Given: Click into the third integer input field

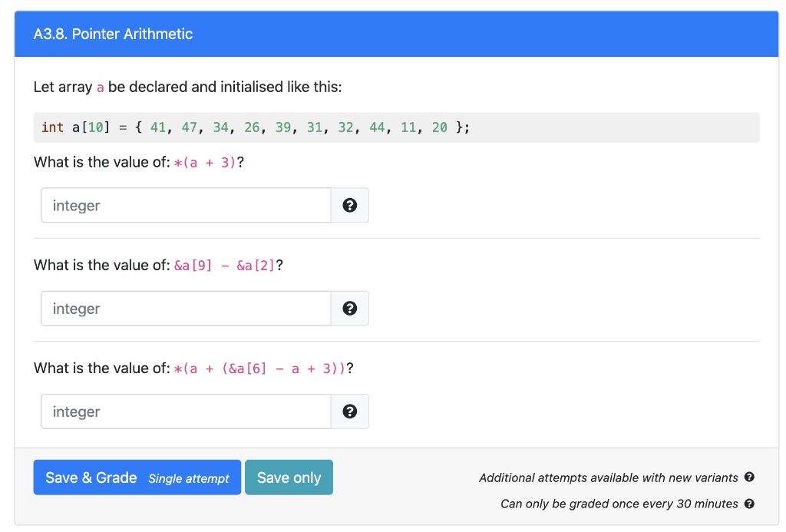Looking at the screenshot, I should [184, 411].
